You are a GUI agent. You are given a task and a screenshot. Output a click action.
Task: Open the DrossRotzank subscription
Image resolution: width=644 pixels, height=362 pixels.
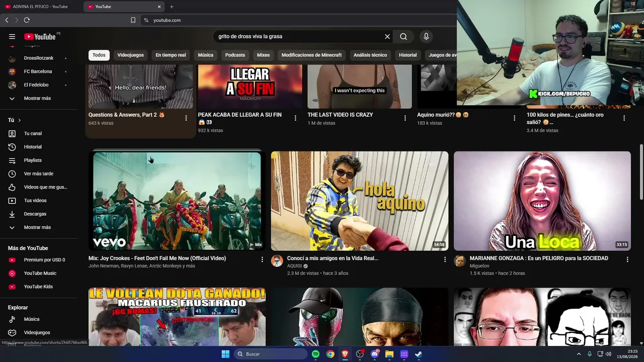(39, 58)
